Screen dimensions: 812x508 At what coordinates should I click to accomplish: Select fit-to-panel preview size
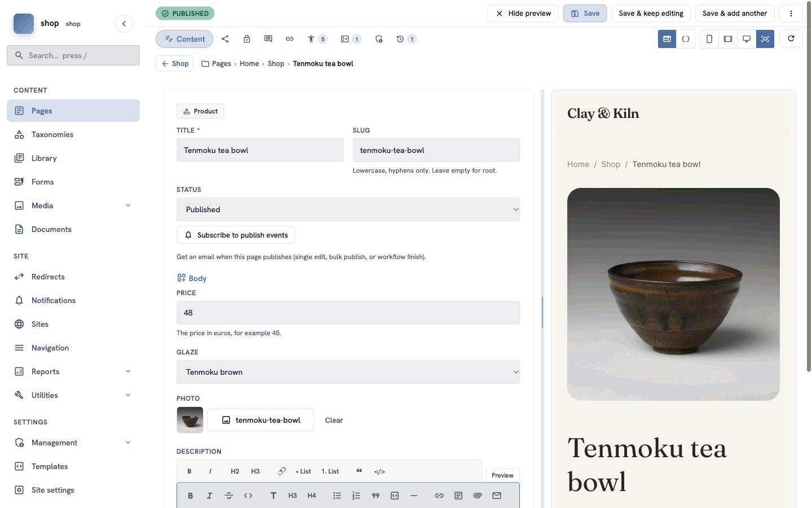pos(765,39)
